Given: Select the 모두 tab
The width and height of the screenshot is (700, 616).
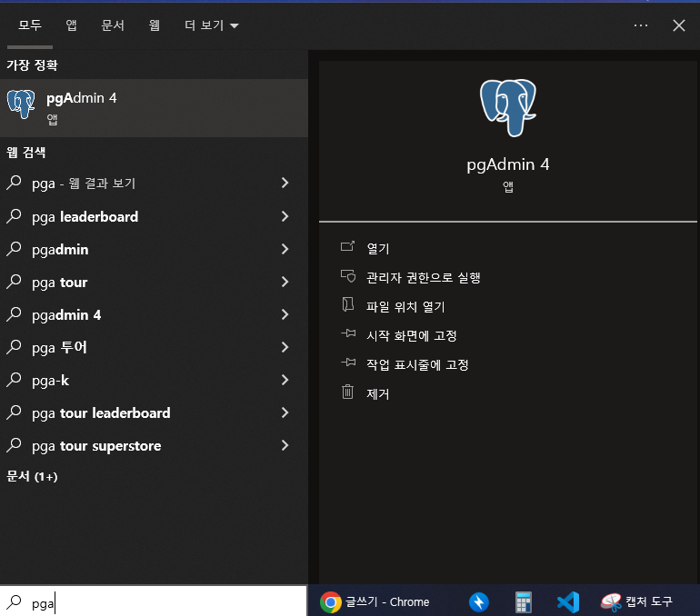Looking at the screenshot, I should pyautogui.click(x=30, y=25).
